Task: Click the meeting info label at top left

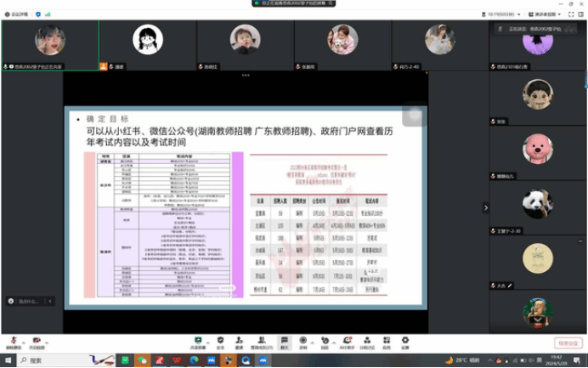Action: coord(17,14)
